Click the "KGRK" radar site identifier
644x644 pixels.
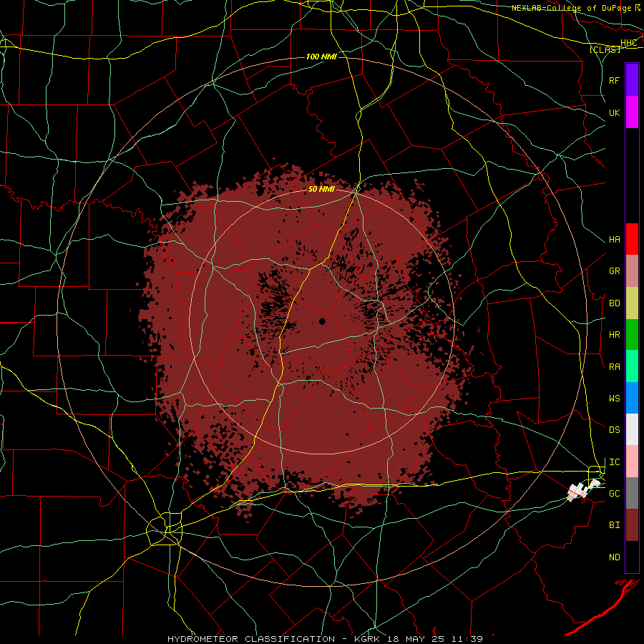point(367,639)
